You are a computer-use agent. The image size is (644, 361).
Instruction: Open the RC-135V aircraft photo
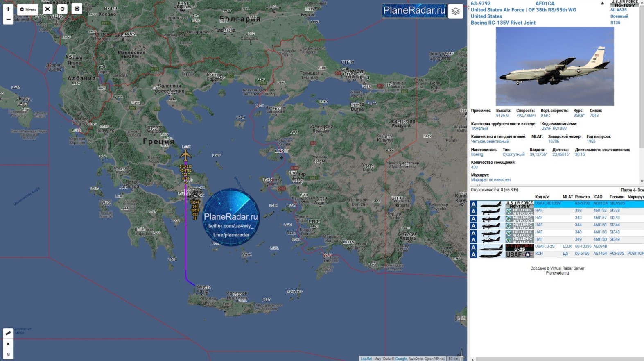[555, 67]
